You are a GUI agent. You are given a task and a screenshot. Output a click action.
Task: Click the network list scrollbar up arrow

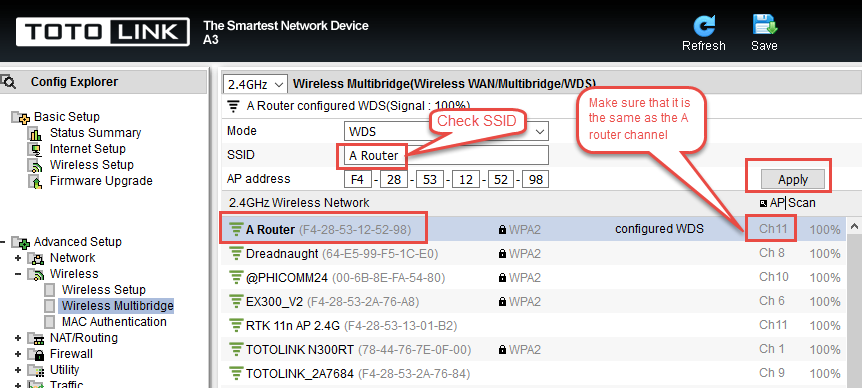[854, 226]
